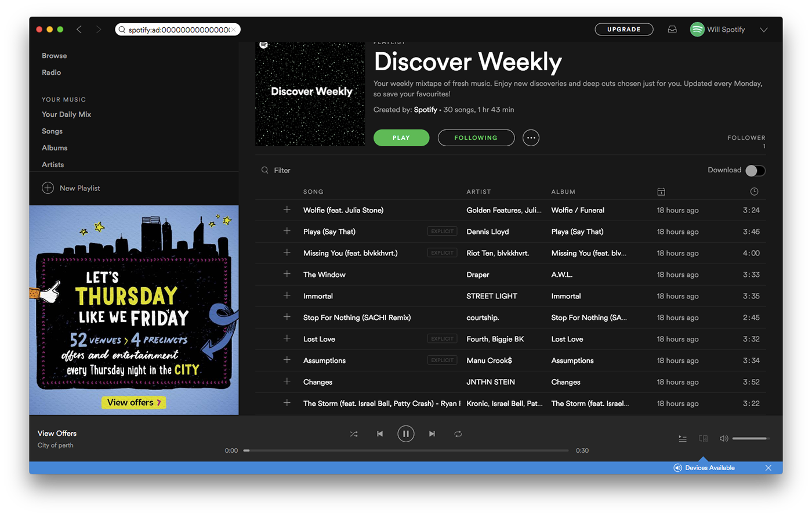812x516 pixels.
Task: Open artist STREET LIGHT
Action: pyautogui.click(x=492, y=296)
